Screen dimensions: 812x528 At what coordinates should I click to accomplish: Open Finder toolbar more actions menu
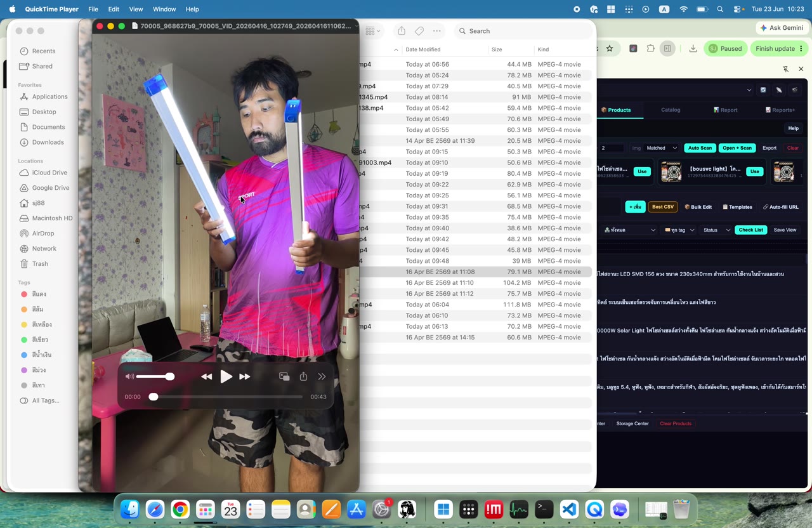click(x=436, y=30)
